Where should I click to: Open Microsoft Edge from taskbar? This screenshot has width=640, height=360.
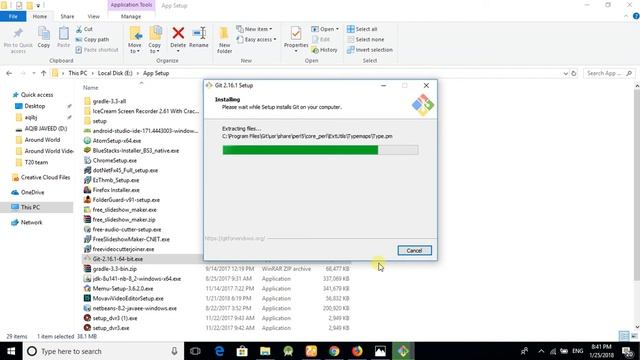(x=219, y=351)
